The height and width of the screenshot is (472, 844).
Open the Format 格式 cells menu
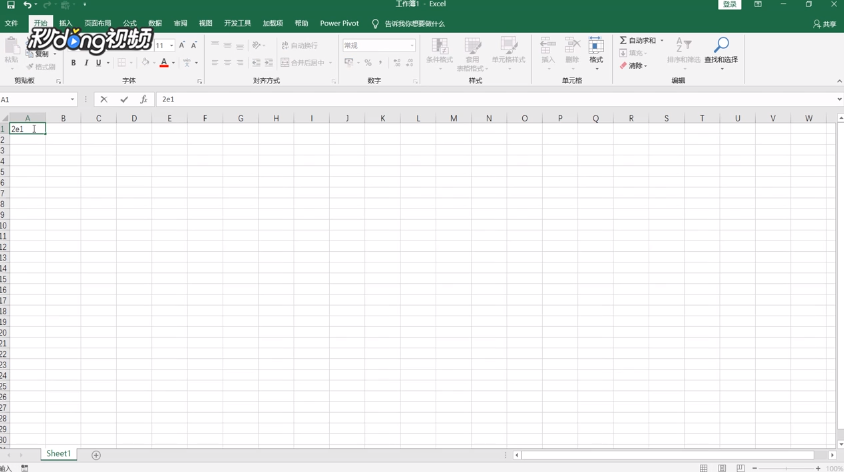coord(596,53)
